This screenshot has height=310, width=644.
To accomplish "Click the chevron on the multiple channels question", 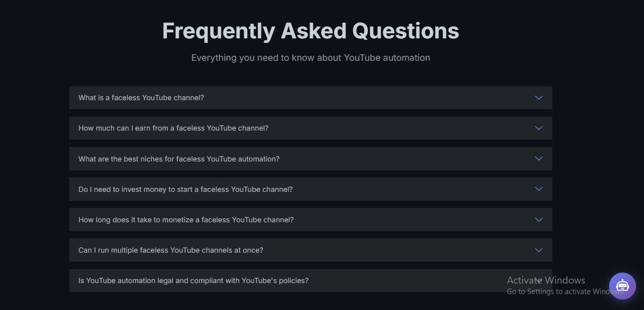I will (538, 250).
